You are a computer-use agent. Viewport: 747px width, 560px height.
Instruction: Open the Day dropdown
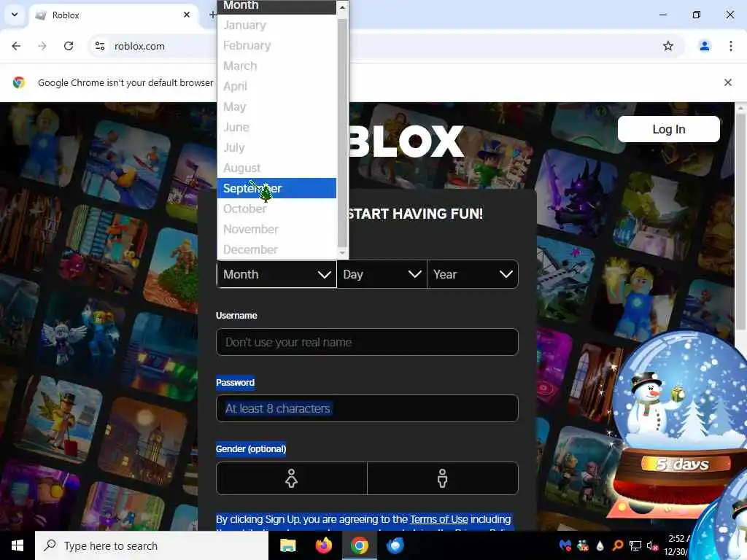382,274
